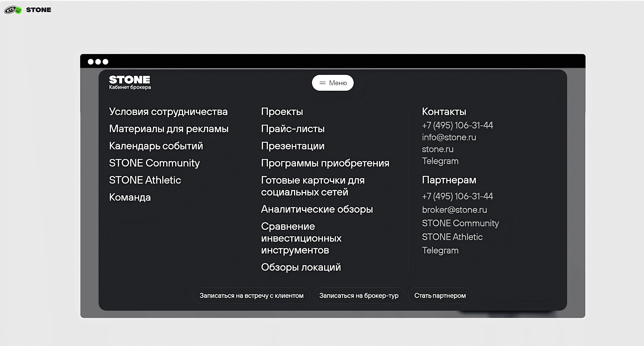Open Обзоры локаций link
This screenshot has height=346, width=644.
point(301,267)
